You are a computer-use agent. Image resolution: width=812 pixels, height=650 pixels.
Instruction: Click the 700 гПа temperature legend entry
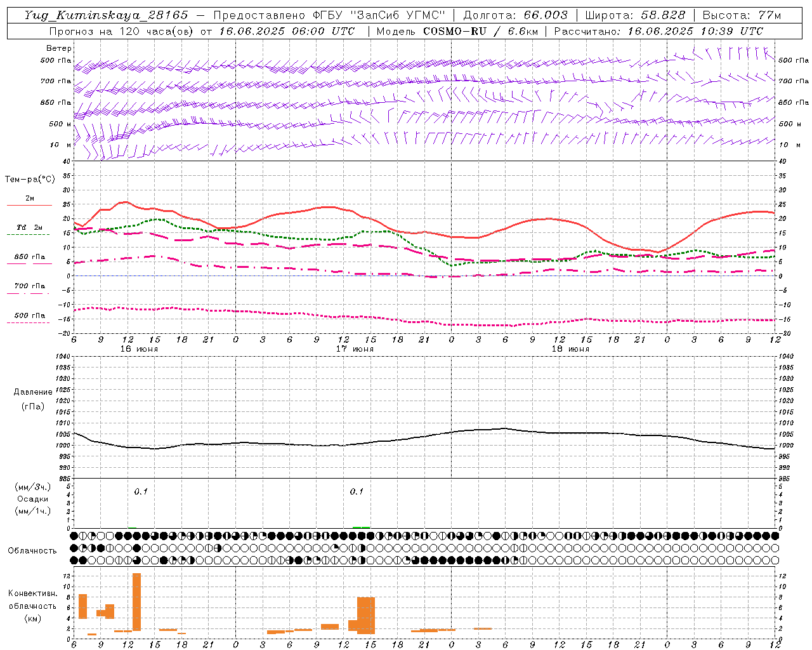[29, 286]
